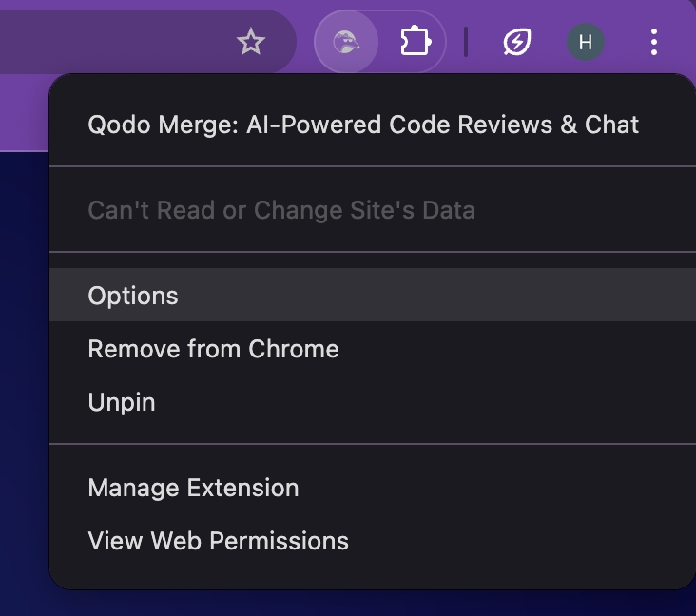Choose Remove from Chrome
Image resolution: width=696 pixels, height=616 pixels.
point(213,349)
